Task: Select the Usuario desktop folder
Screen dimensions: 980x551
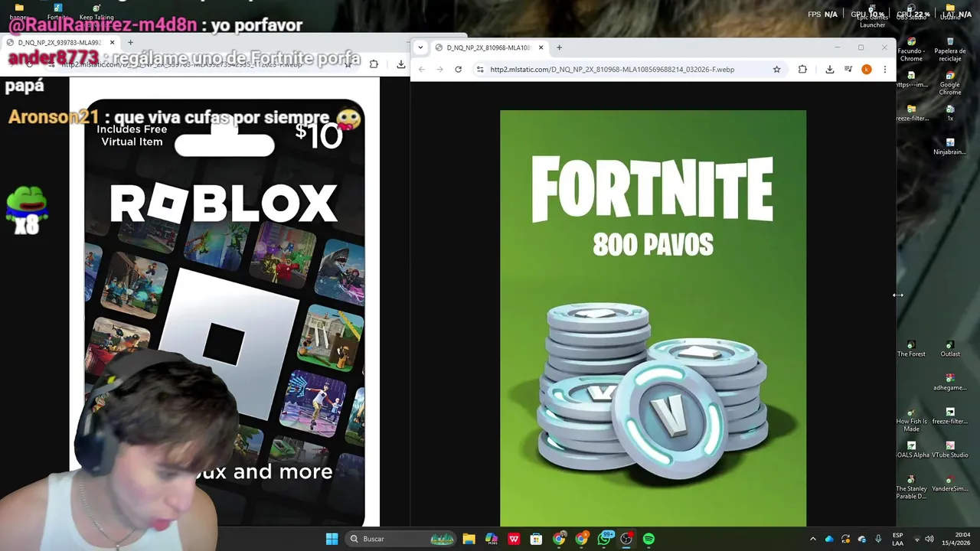Action: tap(950, 11)
